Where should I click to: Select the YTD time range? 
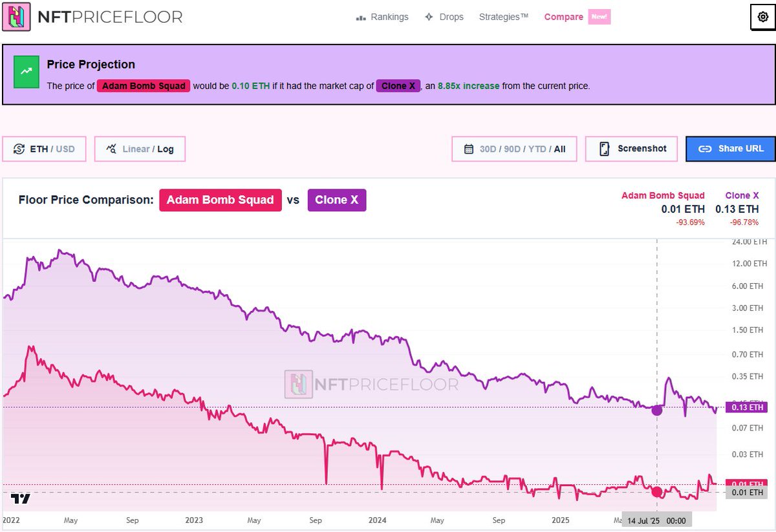pyautogui.click(x=537, y=149)
